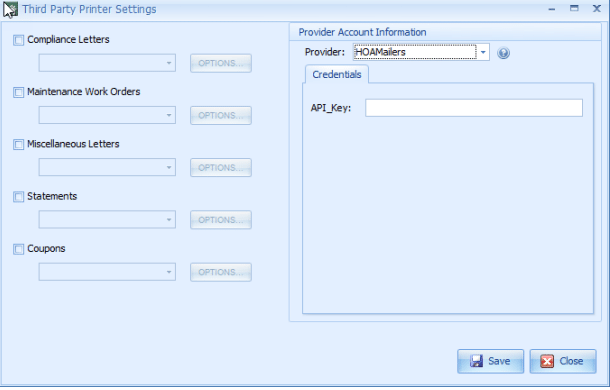The width and height of the screenshot is (610, 390).
Task: Enable the Compliance Letters checkbox
Action: click(x=18, y=40)
